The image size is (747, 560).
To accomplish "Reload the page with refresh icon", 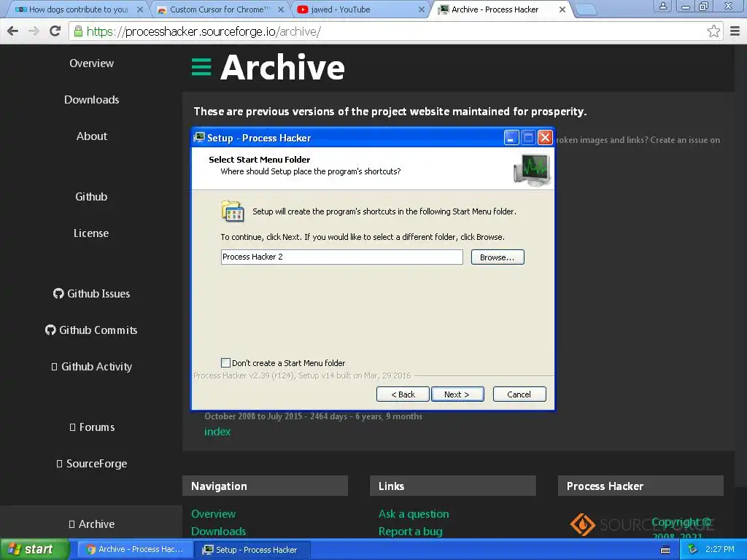I will 55,31.
